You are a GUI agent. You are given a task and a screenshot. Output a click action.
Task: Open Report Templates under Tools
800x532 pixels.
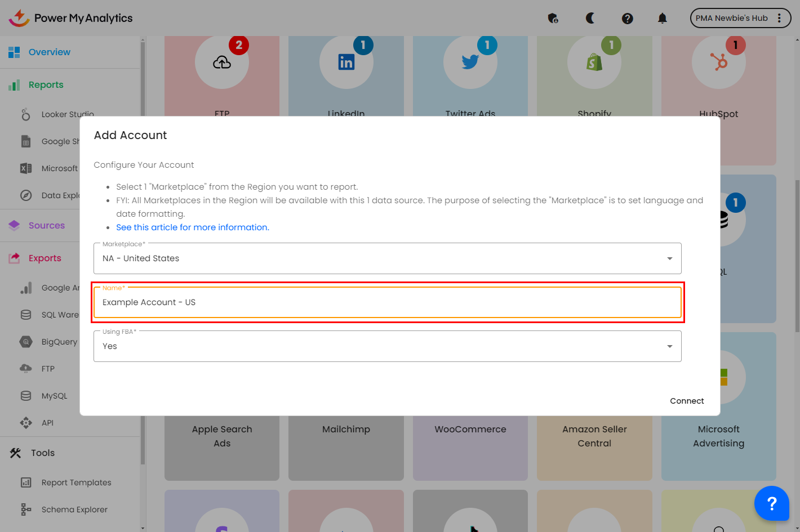coord(76,482)
